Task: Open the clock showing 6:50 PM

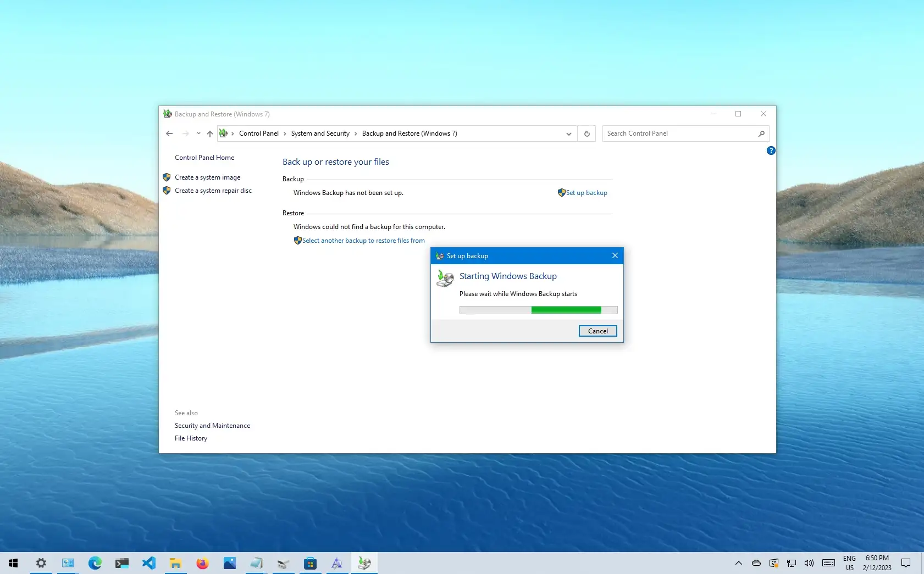Action: pos(877,563)
